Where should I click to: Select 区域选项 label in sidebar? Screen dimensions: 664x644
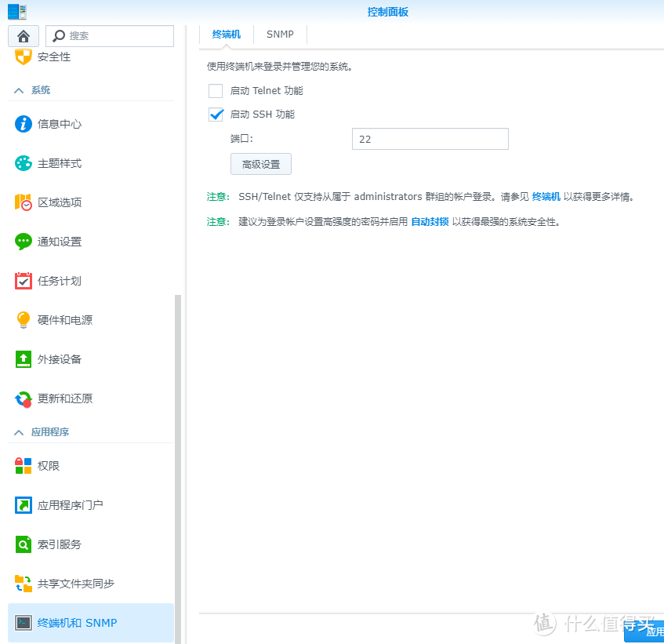pyautogui.click(x=60, y=202)
